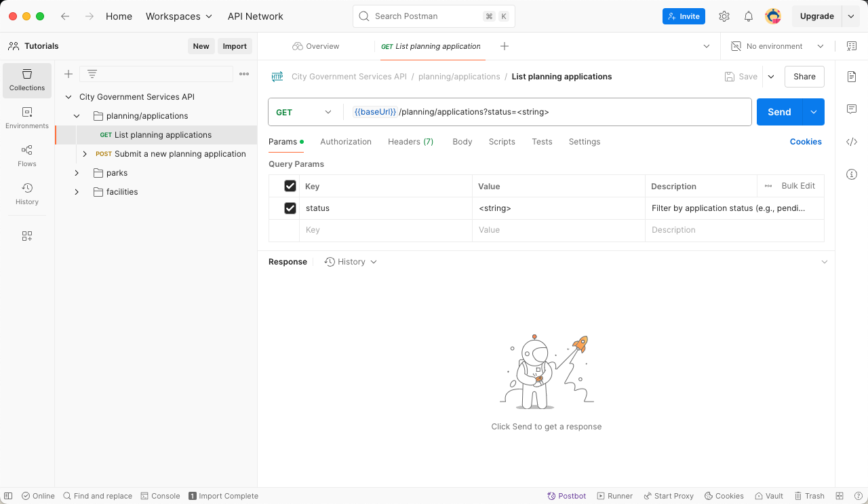868x504 pixels.
Task: Open the Runner from status bar
Action: pyautogui.click(x=615, y=496)
